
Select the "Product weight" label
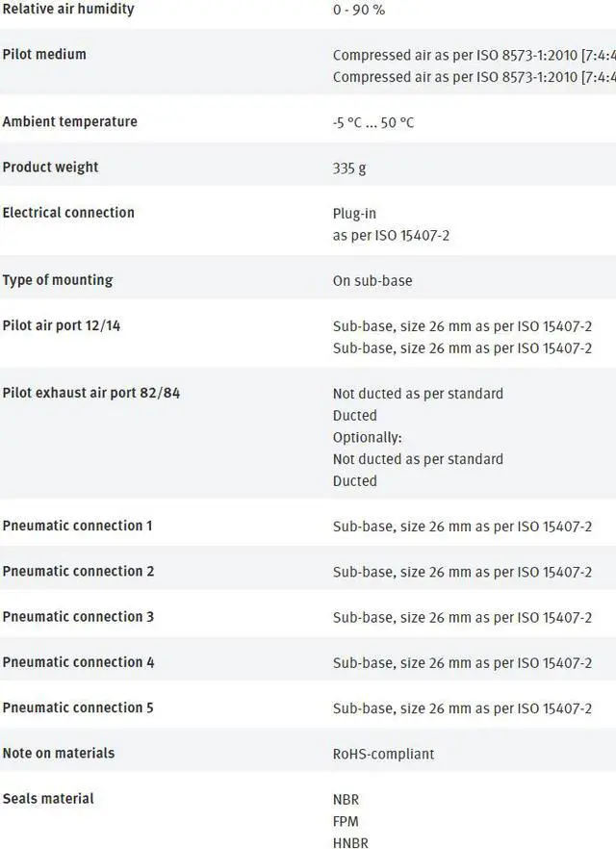(x=50, y=167)
